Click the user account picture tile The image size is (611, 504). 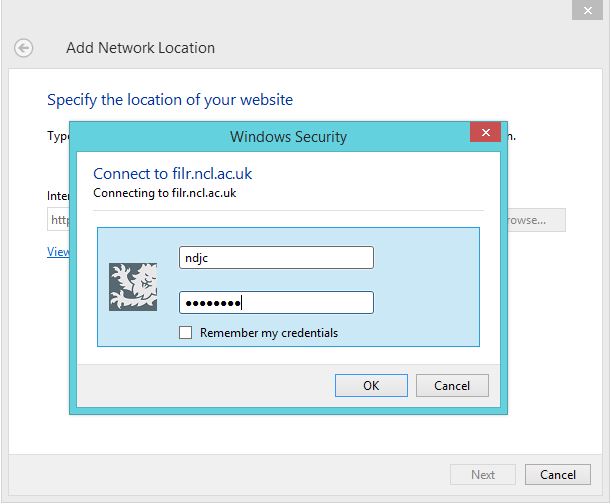point(133,287)
